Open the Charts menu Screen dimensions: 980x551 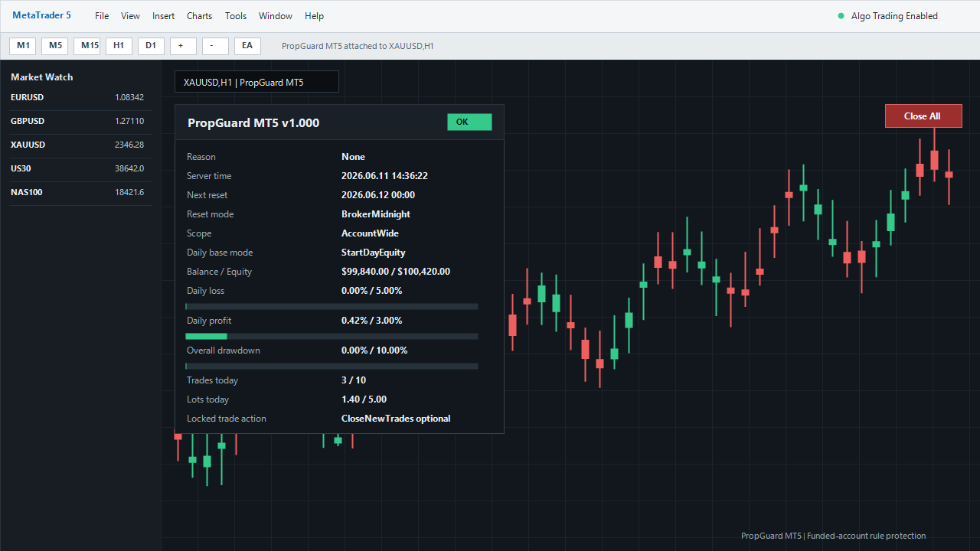point(200,16)
